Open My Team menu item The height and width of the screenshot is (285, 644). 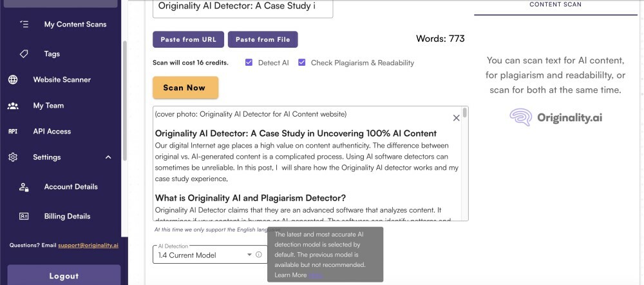pos(48,106)
